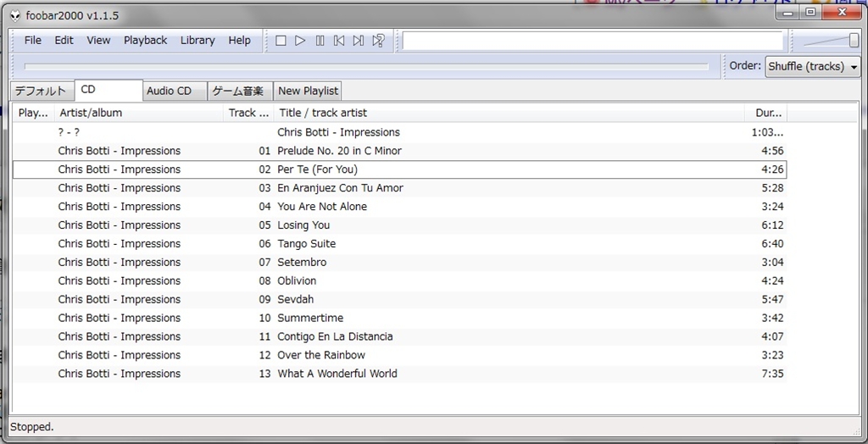Select track Summertime
The height and width of the screenshot is (444, 868).
click(x=399, y=318)
